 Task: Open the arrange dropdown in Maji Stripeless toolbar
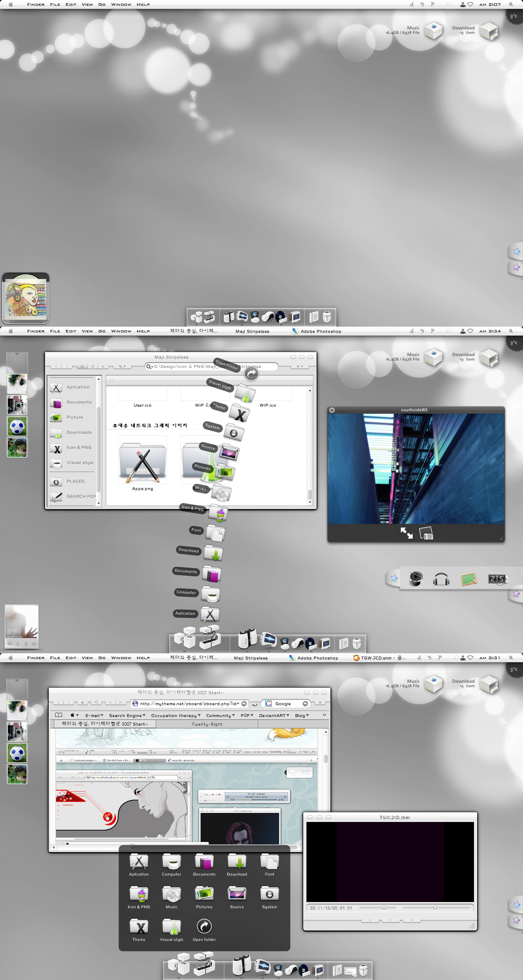tap(122, 367)
